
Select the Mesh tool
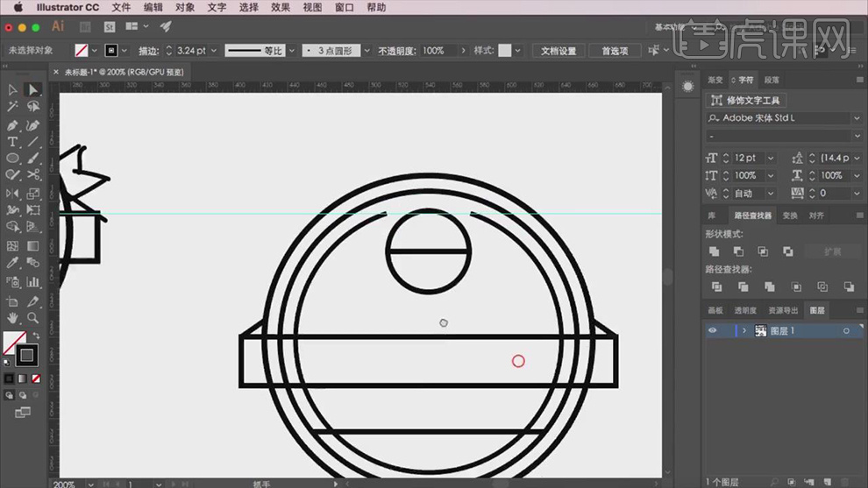[x=12, y=245]
